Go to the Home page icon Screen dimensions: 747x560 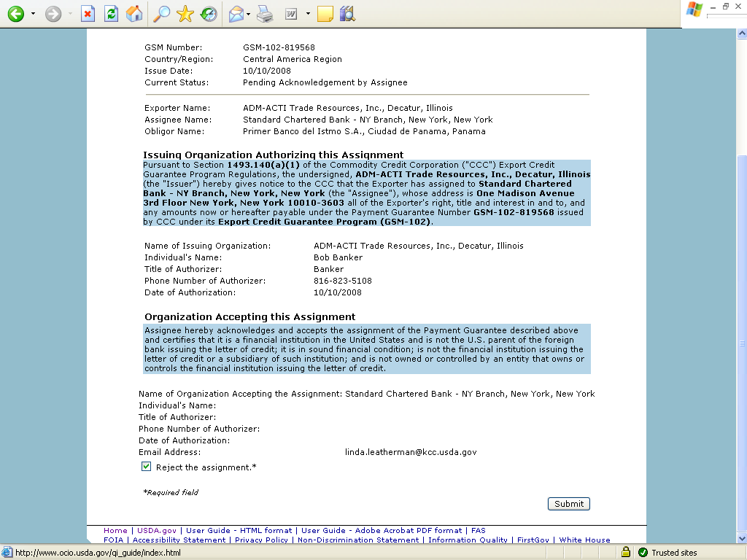tap(134, 14)
